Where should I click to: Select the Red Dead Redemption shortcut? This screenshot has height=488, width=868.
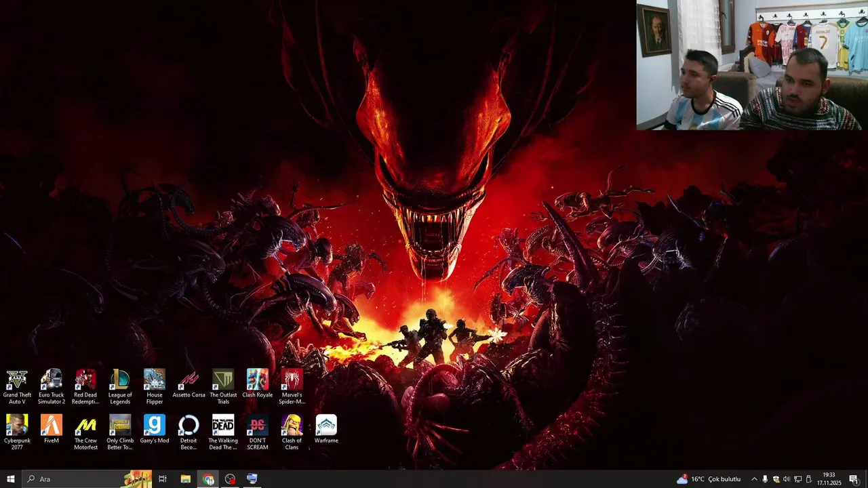click(x=85, y=387)
